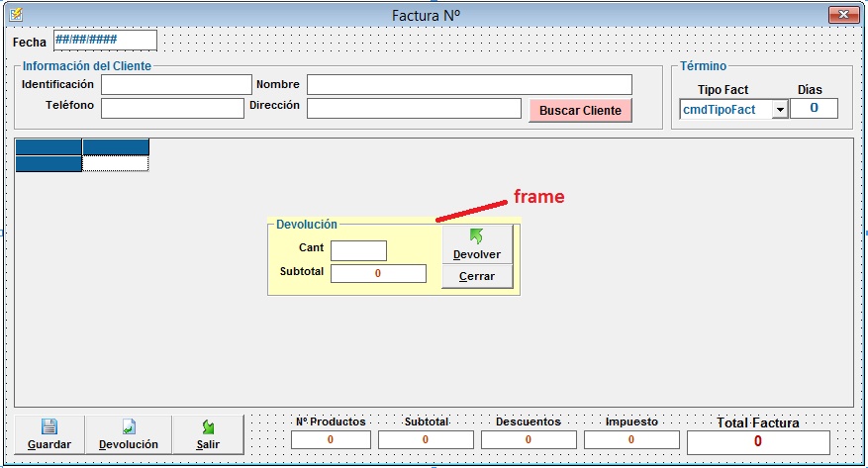
Task: Select the Total Factura value box
Action: [x=757, y=442]
